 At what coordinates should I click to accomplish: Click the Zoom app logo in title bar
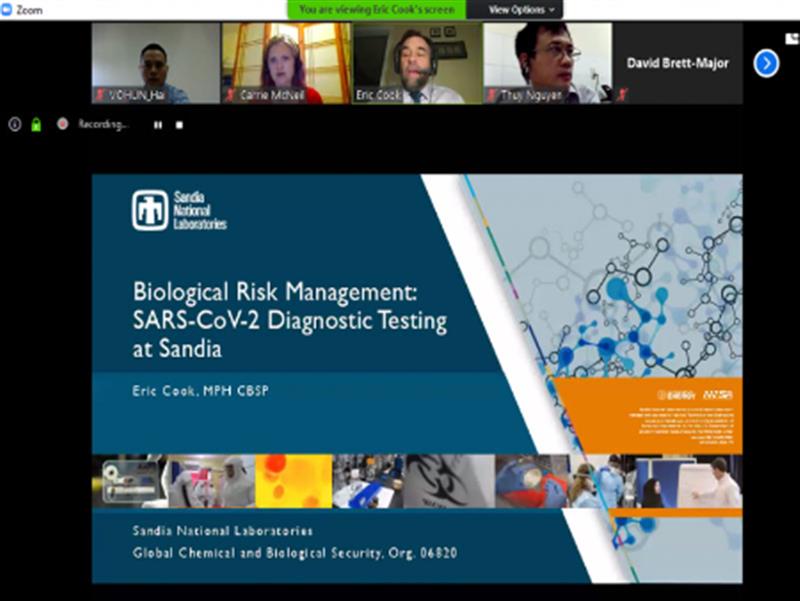click(8, 9)
